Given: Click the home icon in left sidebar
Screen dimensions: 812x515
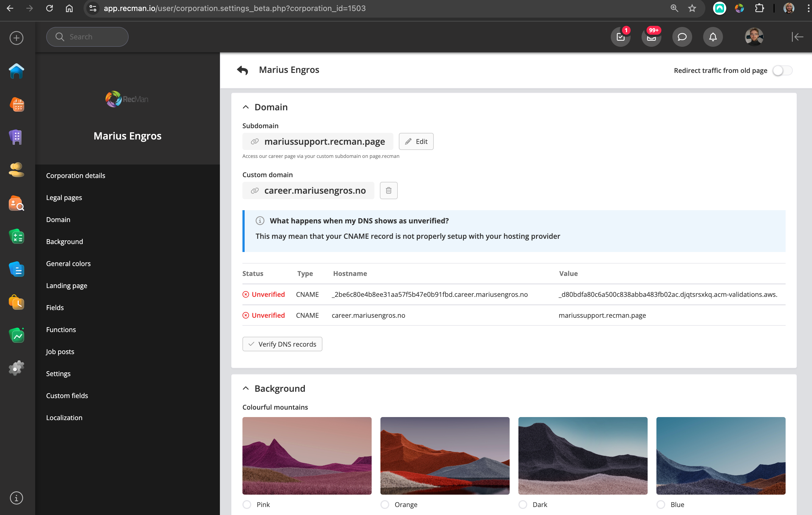Looking at the screenshot, I should click(x=16, y=71).
